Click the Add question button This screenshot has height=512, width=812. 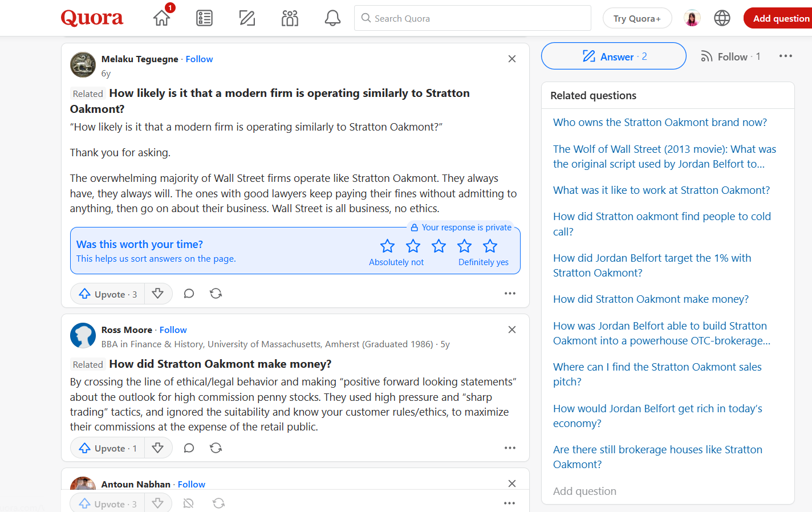click(779, 18)
